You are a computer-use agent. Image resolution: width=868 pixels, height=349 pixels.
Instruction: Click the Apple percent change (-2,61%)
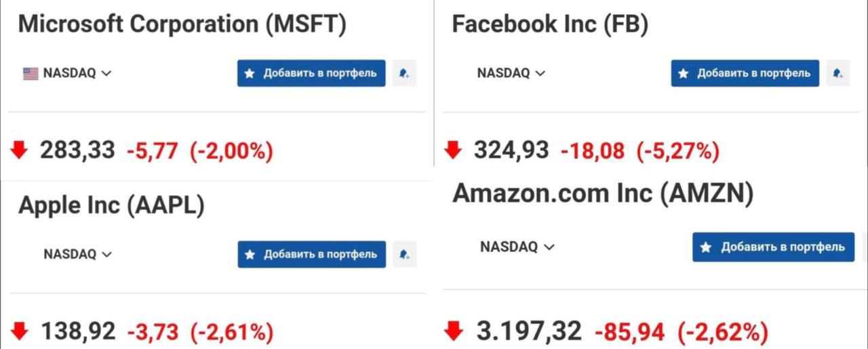(232, 332)
